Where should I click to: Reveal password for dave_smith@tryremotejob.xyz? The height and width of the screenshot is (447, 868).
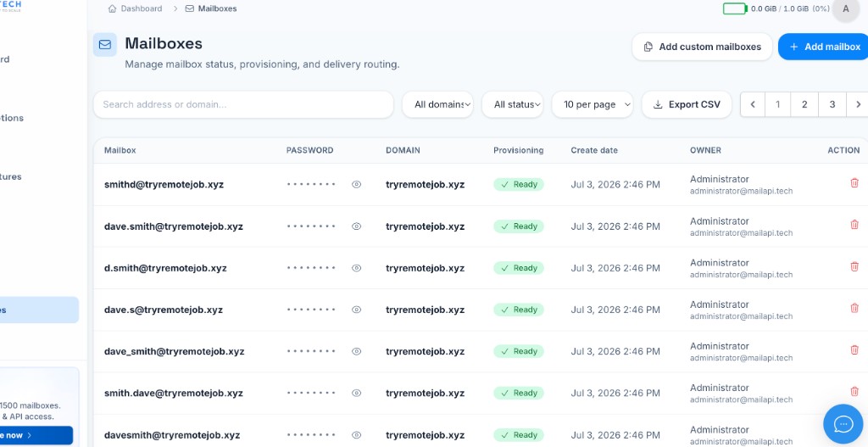click(x=357, y=351)
